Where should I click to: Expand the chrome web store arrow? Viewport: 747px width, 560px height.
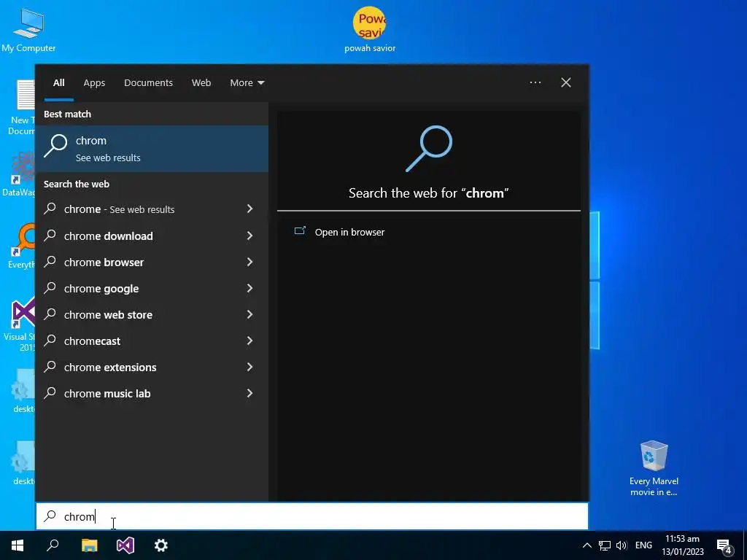pyautogui.click(x=249, y=314)
